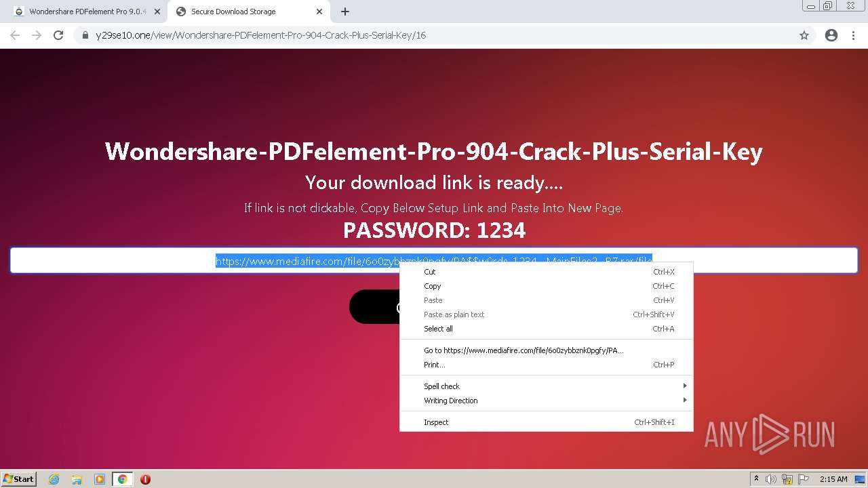Open the Action Center flag icon
The height and width of the screenshot is (488, 868).
[803, 479]
